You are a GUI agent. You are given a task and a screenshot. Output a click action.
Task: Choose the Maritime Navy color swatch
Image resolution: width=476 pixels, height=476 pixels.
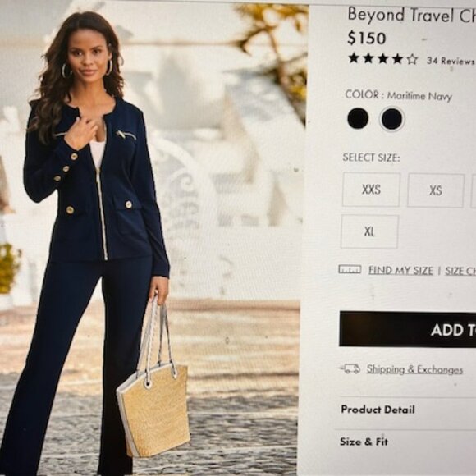pyautogui.click(x=392, y=119)
